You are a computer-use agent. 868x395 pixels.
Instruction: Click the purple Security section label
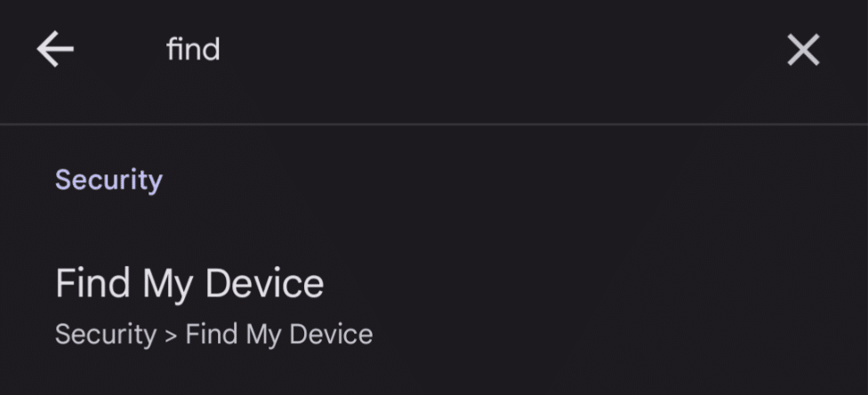[109, 180]
